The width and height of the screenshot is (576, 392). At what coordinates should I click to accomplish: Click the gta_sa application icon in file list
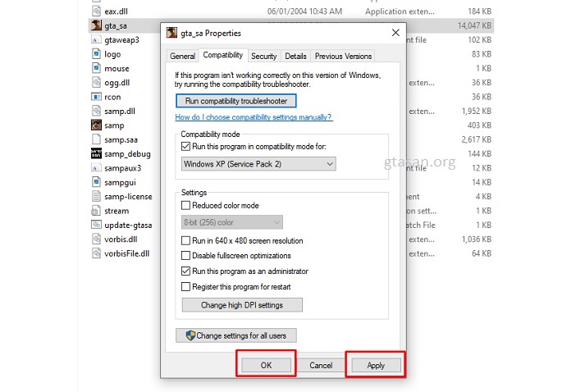(x=96, y=25)
